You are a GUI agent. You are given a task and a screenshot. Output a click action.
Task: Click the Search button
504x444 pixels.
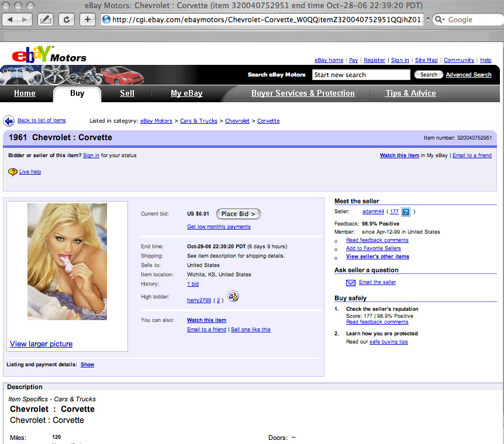click(x=429, y=75)
